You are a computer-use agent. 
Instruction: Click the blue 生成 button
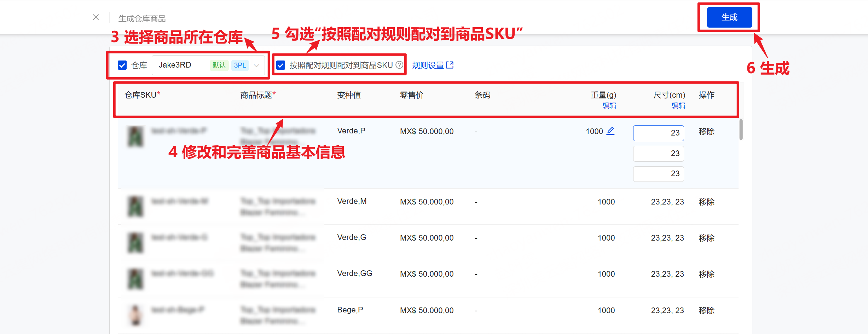tap(729, 17)
